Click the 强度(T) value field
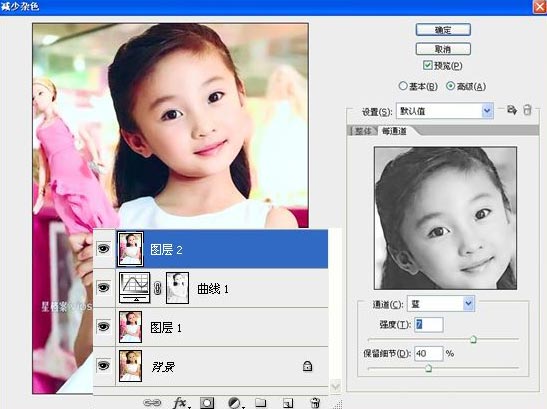The width and height of the screenshot is (547, 409). 429,324
